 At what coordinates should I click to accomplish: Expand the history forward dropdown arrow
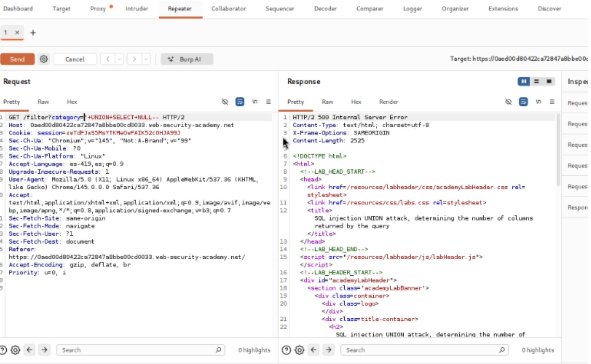(146, 59)
